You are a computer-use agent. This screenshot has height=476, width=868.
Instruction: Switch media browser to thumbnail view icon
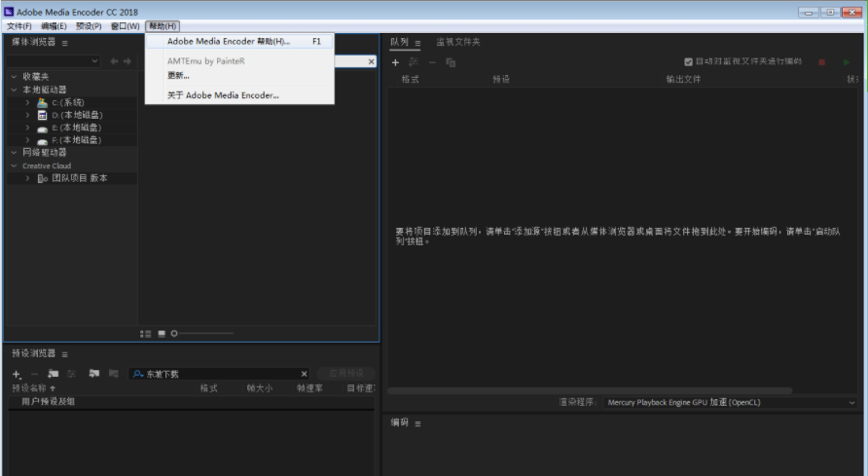tap(162, 333)
